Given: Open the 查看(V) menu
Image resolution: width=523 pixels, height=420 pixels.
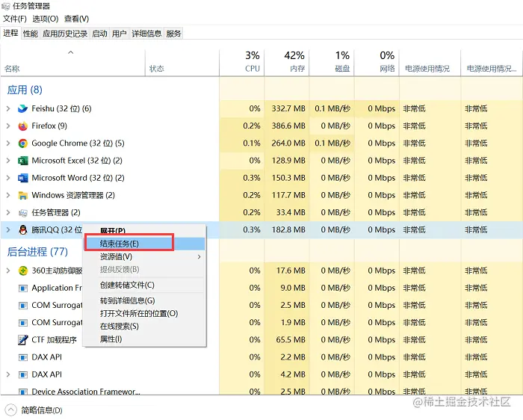Looking at the screenshot, I should coord(77,19).
